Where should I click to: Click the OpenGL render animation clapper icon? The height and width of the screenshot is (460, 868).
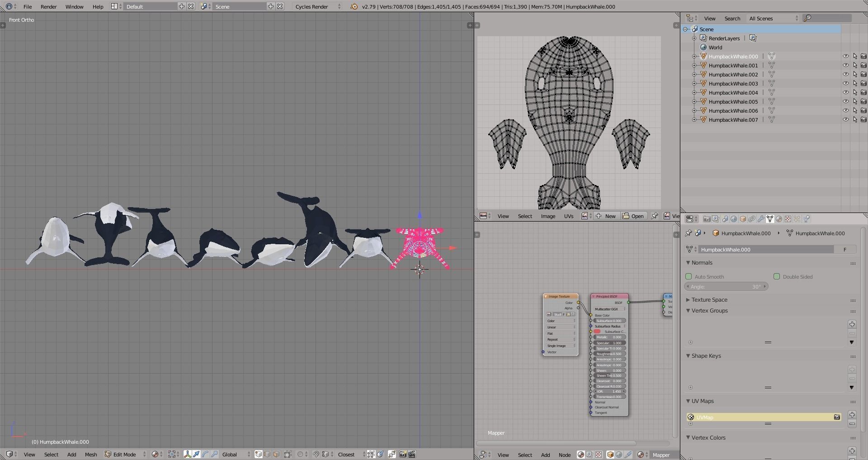click(x=412, y=454)
